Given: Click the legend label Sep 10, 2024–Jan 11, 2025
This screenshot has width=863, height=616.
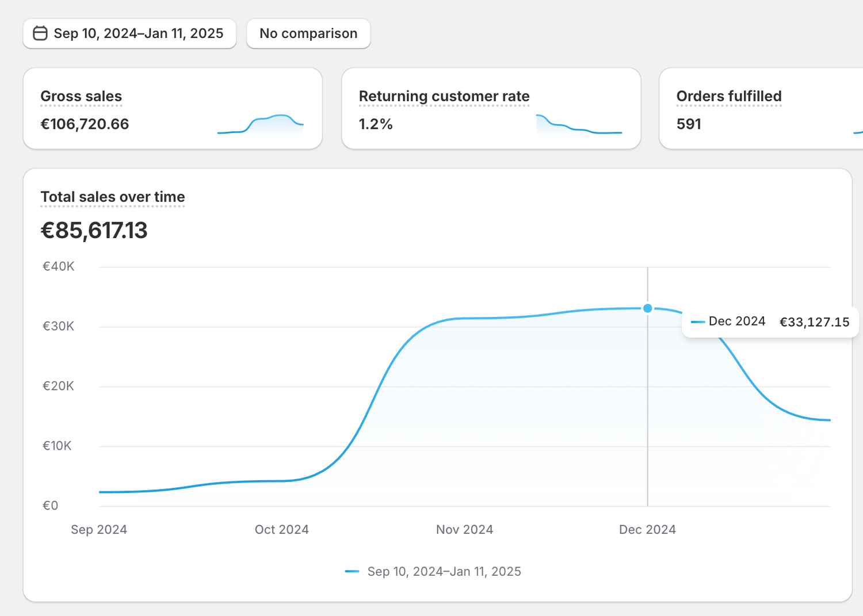Looking at the screenshot, I should (x=444, y=571).
